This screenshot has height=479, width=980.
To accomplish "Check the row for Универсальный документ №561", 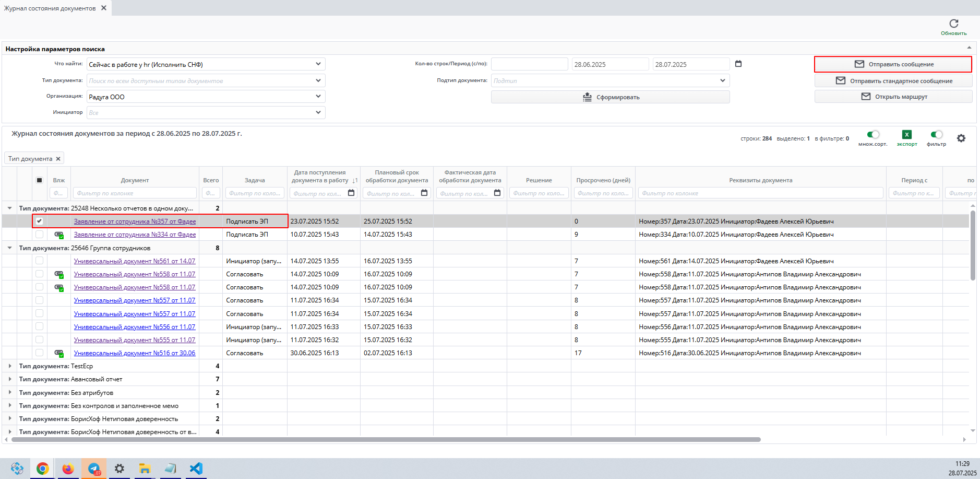I will click(39, 261).
